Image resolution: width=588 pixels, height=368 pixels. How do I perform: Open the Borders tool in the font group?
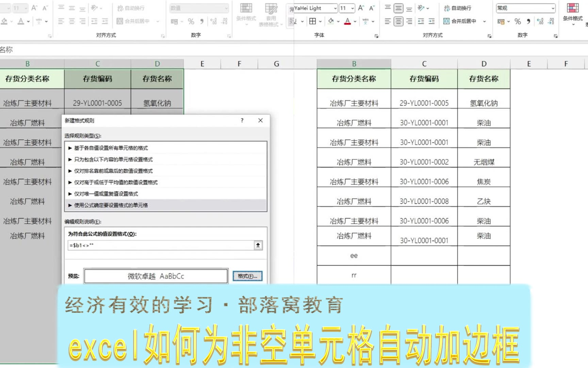(x=313, y=21)
